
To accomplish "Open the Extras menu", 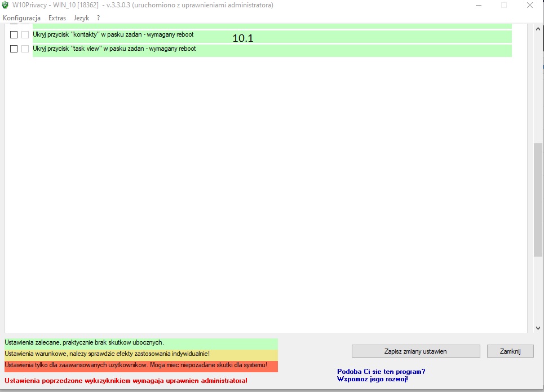I will [58, 18].
